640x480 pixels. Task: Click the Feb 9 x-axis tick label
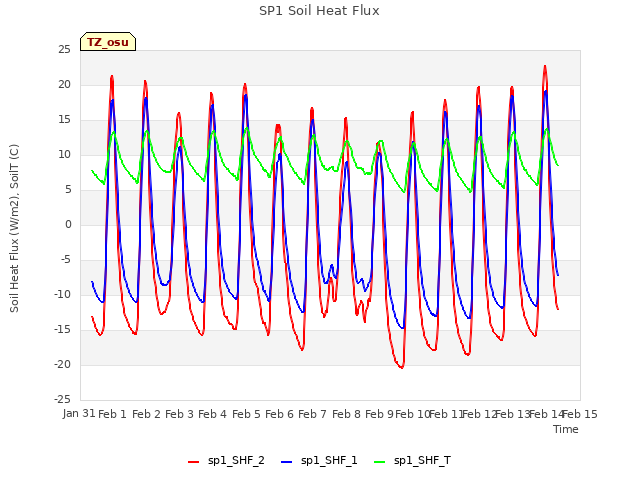(x=379, y=414)
